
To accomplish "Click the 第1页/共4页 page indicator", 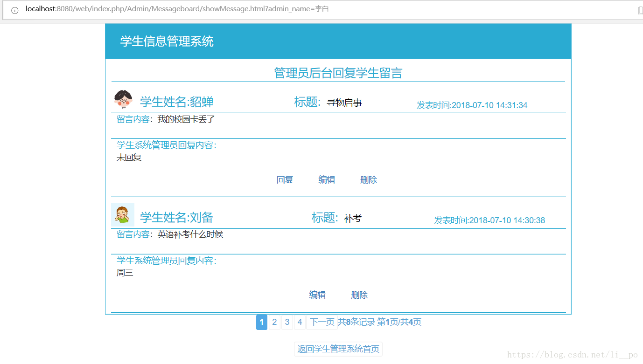I will [399, 322].
